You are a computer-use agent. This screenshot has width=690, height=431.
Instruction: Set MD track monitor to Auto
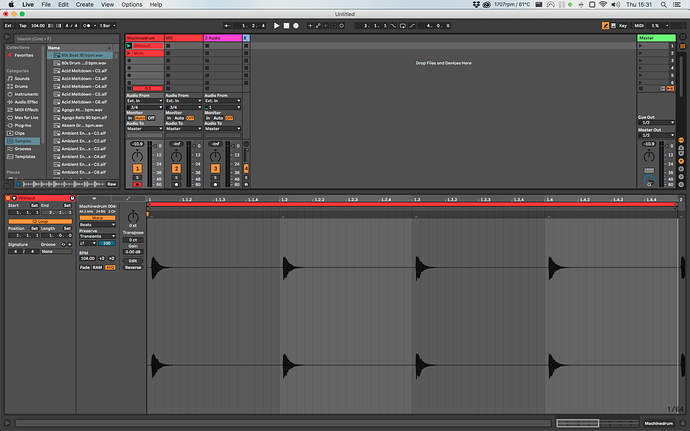[179, 118]
